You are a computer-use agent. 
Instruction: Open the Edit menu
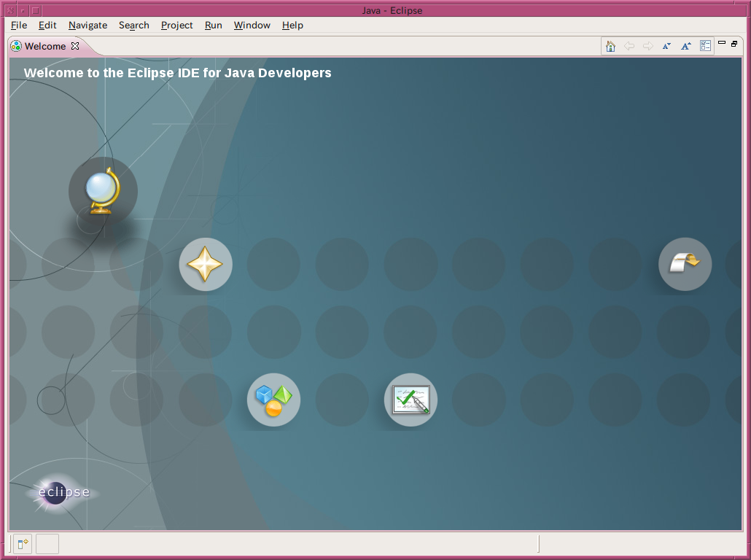47,26
